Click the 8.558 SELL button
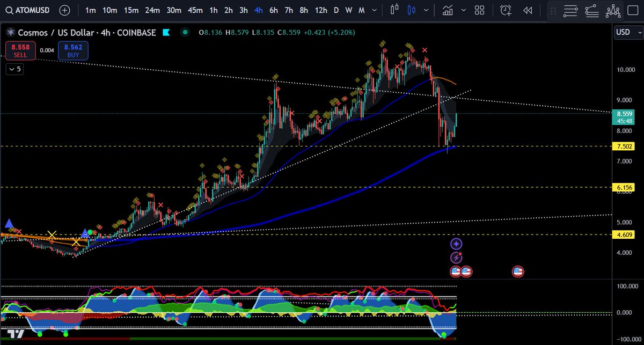The height and width of the screenshot is (345, 644). pyautogui.click(x=21, y=51)
